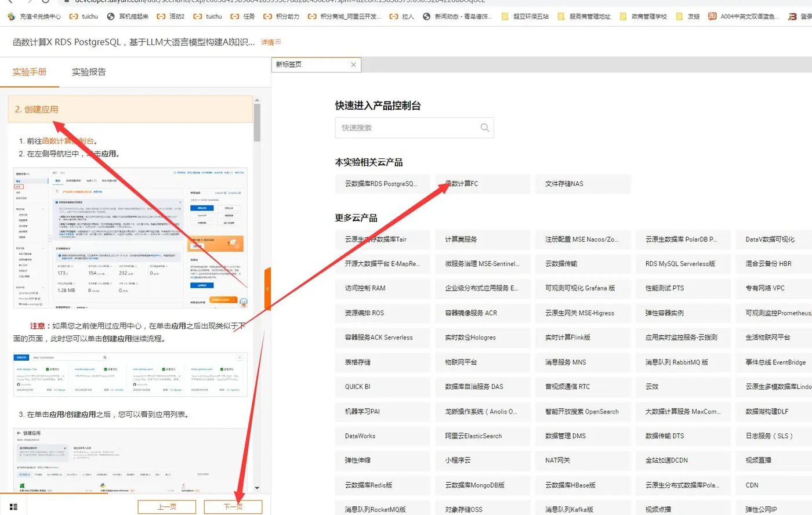Click the manual scrollbar up arrow
The image size is (812, 515).
click(257, 101)
